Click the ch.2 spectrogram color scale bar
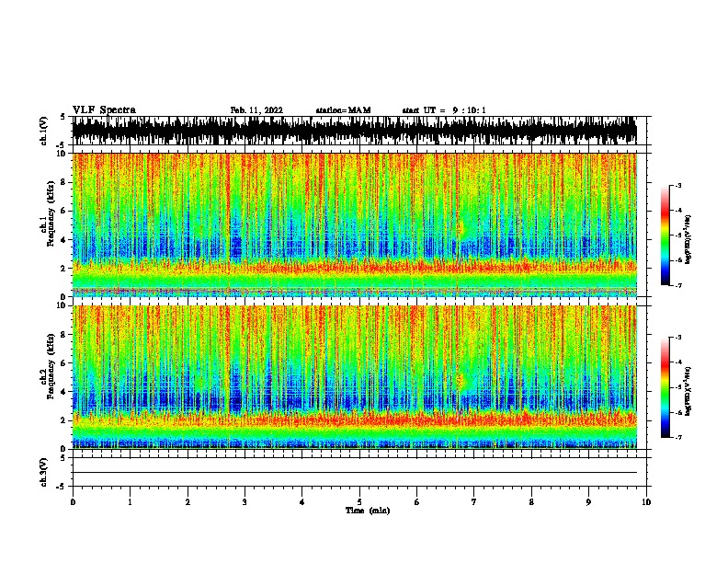The height and width of the screenshot is (563, 728). [665, 387]
